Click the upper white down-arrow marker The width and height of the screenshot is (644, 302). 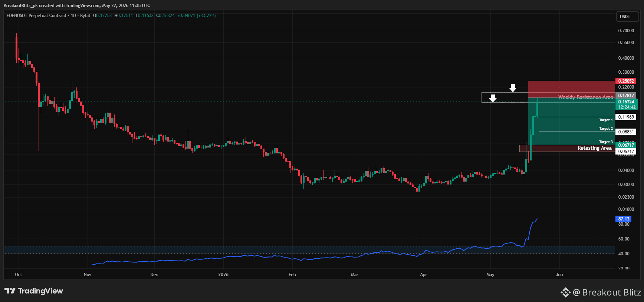513,88
